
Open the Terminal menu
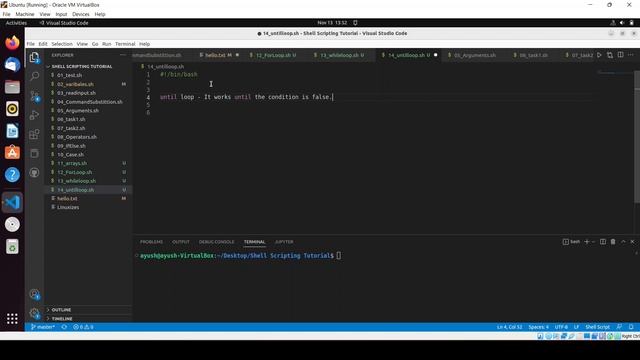point(125,44)
